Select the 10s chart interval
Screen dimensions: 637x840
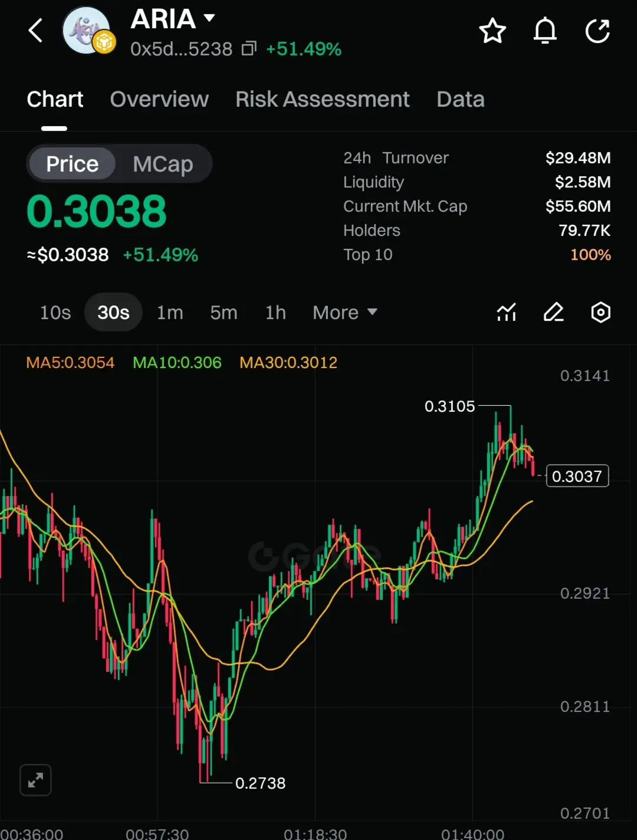coord(55,312)
